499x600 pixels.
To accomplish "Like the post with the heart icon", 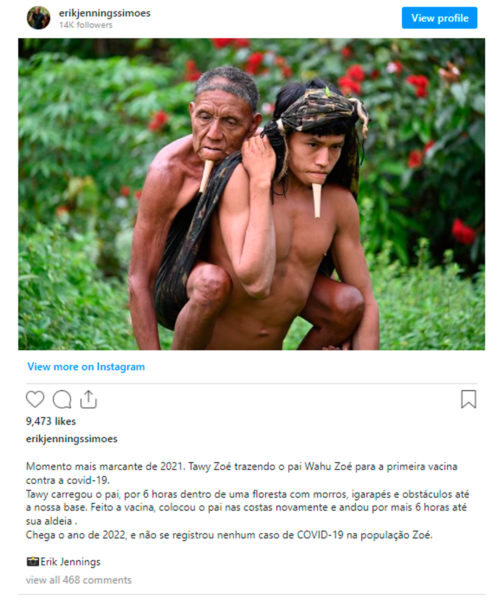I will click(x=35, y=399).
